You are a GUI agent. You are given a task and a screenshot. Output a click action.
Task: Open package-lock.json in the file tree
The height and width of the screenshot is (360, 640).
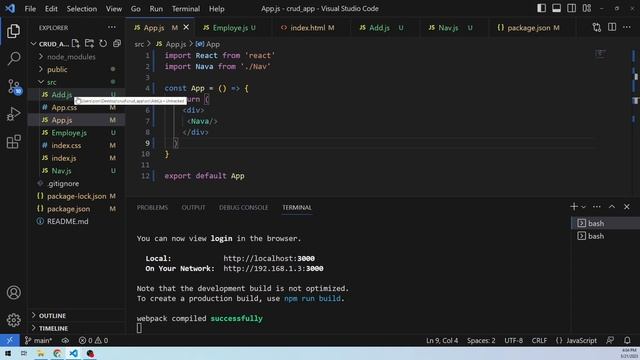pos(76,196)
